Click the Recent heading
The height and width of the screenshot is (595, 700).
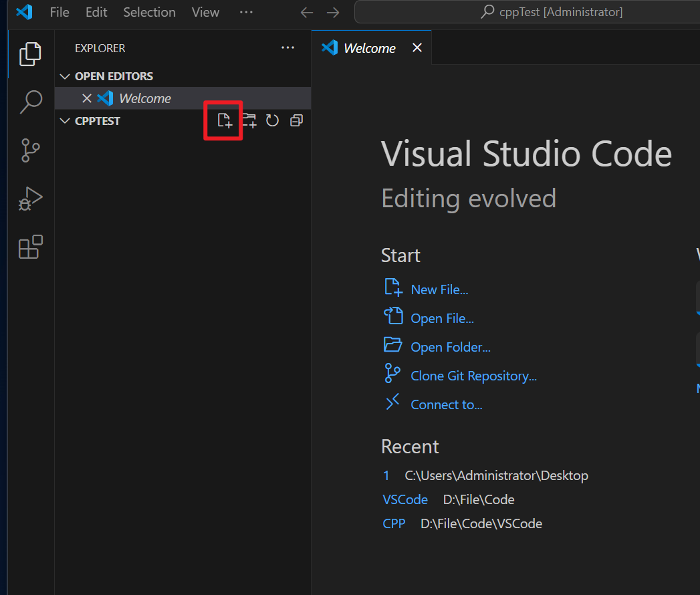410,447
